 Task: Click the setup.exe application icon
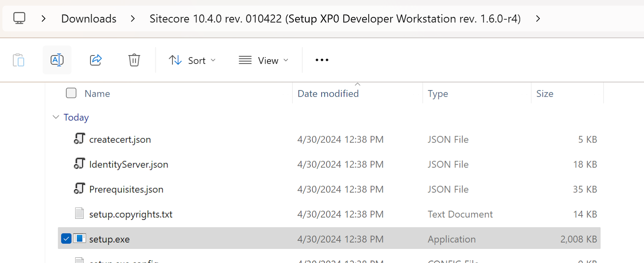[x=80, y=238]
